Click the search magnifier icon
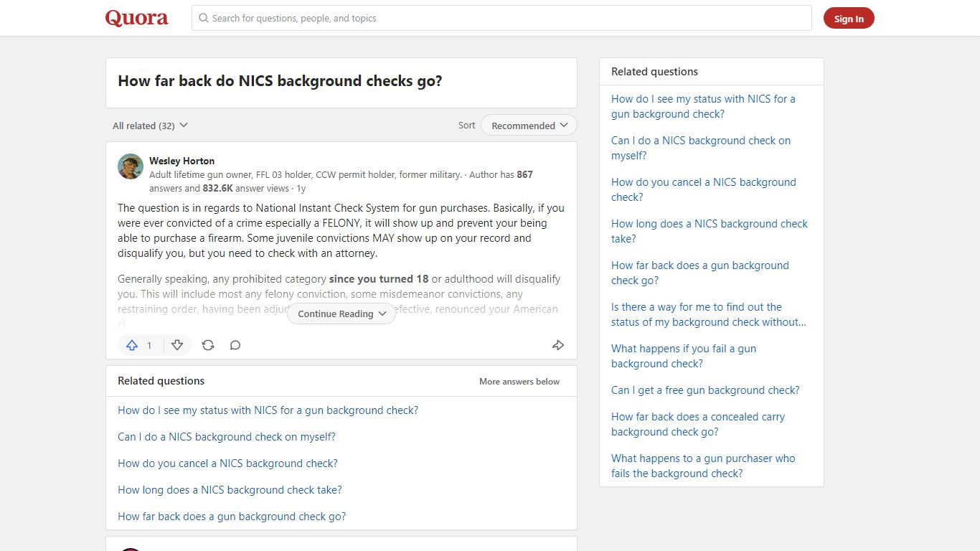The height and width of the screenshot is (551, 980). 204,18
